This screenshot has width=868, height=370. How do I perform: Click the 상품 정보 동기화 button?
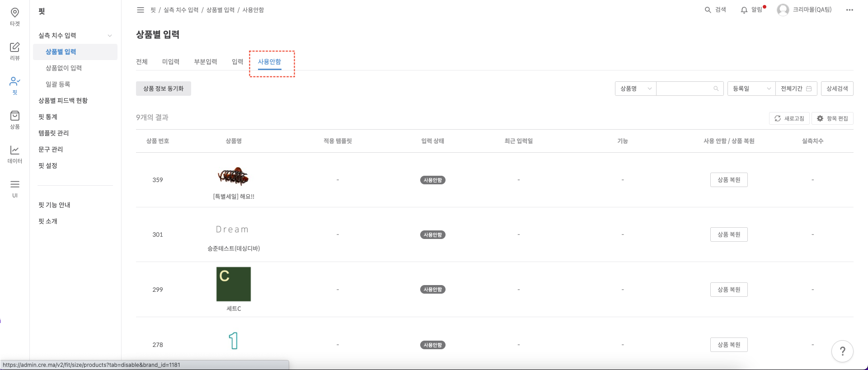pyautogui.click(x=164, y=89)
